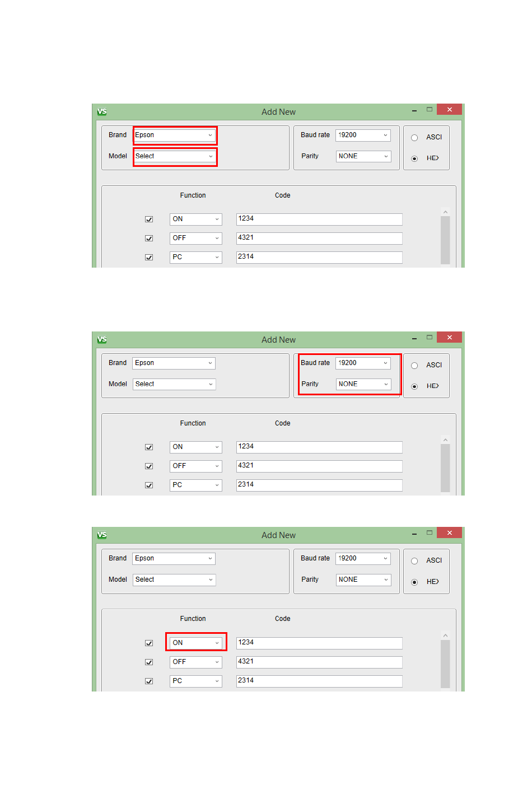This screenshot has height=785, width=532.
Task: Click the vertical scrollbar thumb in the top window
Action: 445,240
